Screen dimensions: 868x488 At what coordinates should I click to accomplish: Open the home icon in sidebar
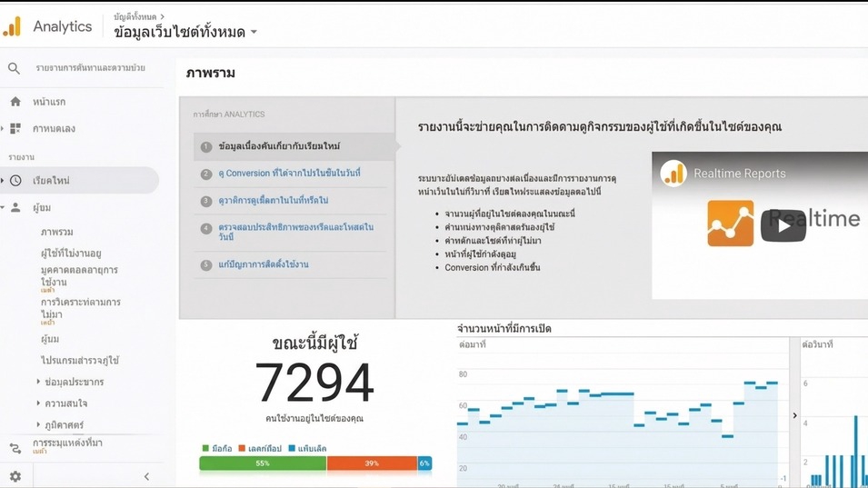(x=15, y=101)
